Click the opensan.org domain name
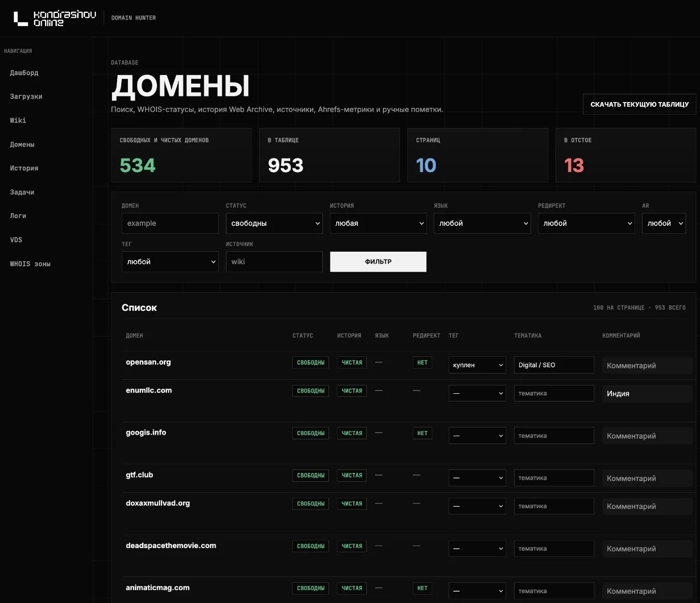 pyautogui.click(x=148, y=362)
